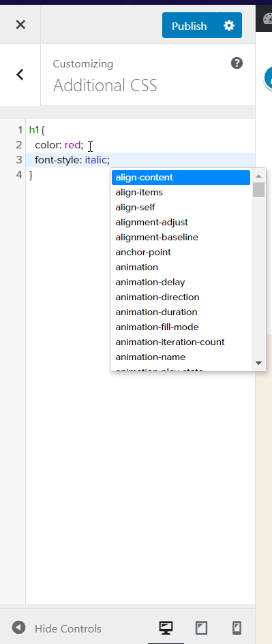Click the autocomplete list scroll-down arrow
The height and width of the screenshot is (644, 272).
coord(259,363)
